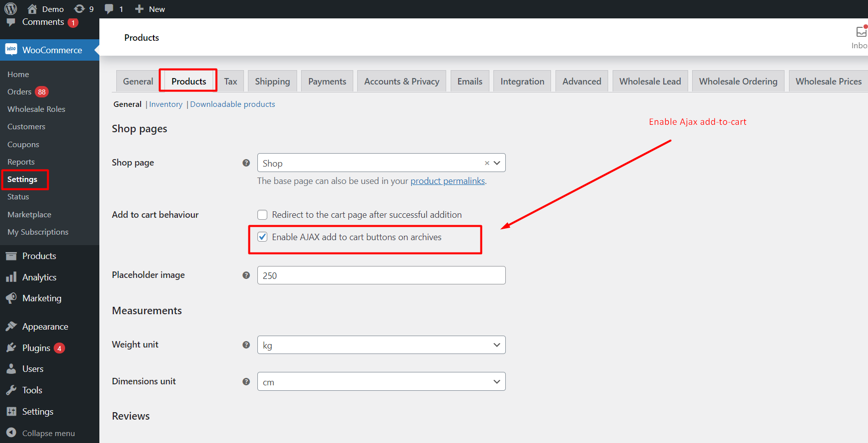Viewport: 868px width, 443px height.
Task: Click the Collapse menu arrow icon
Action: tap(11, 433)
